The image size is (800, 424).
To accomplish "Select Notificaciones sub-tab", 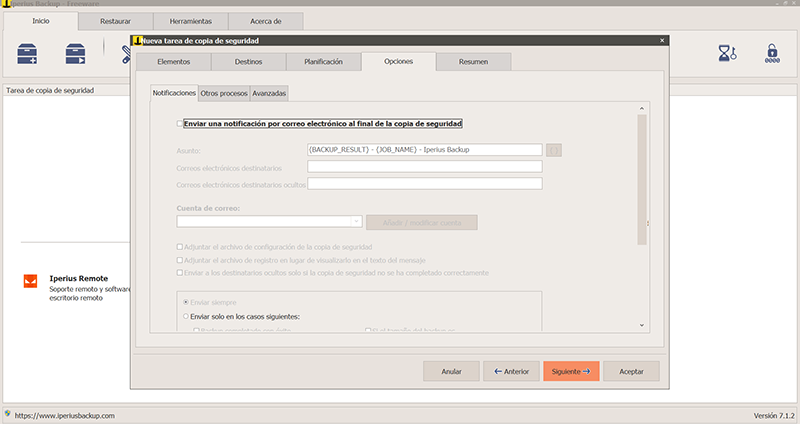I will click(174, 93).
